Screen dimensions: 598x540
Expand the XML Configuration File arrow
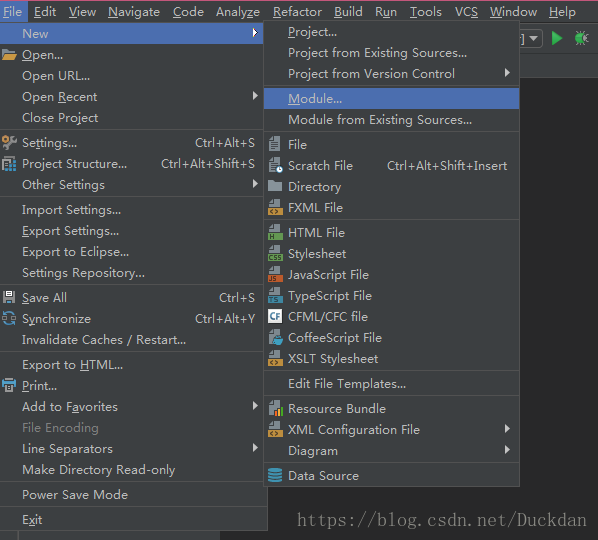click(507, 429)
